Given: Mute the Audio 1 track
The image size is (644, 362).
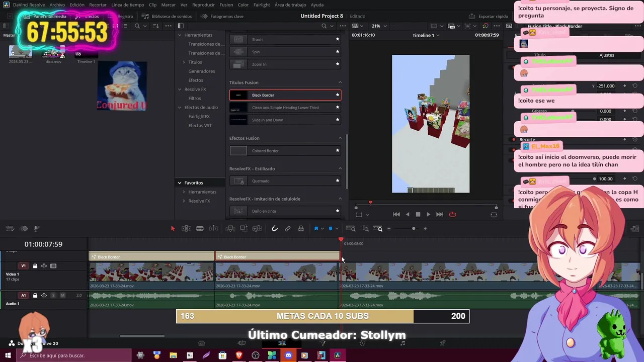Looking at the screenshot, I should (62, 296).
